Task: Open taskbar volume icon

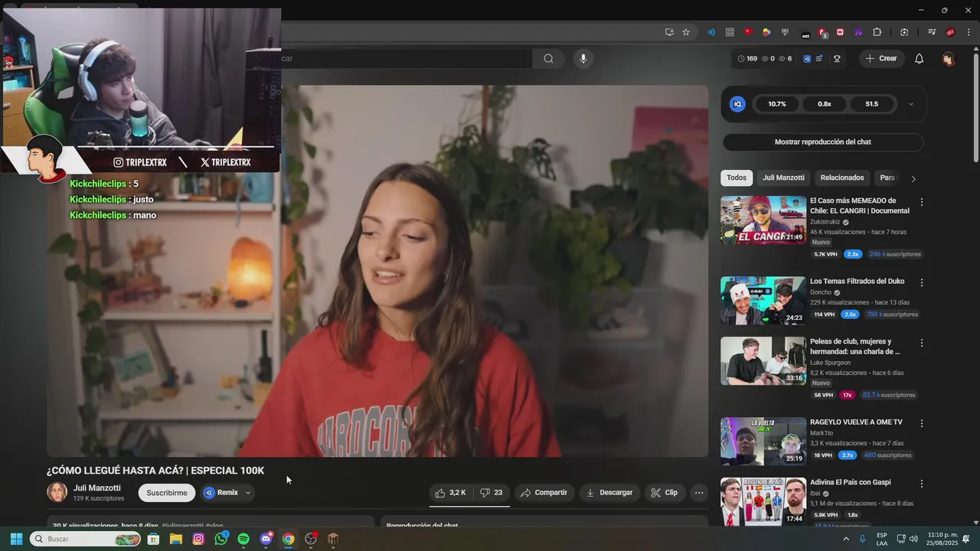Action: pos(913,539)
